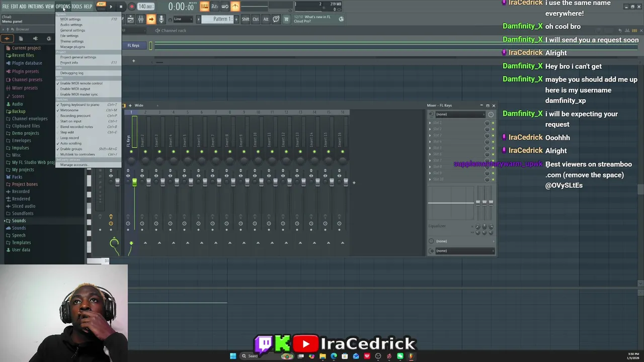Open Windows Start button on taskbar
This screenshot has height=362, width=644.
233,356
